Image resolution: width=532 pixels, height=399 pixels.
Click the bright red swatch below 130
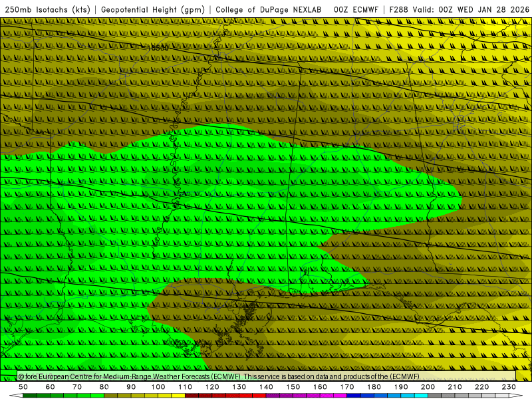(245, 396)
